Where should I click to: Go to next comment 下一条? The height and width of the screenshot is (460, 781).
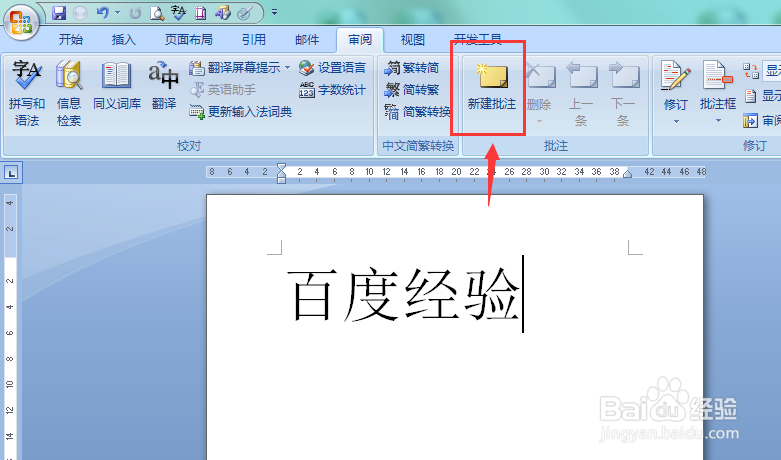click(623, 94)
